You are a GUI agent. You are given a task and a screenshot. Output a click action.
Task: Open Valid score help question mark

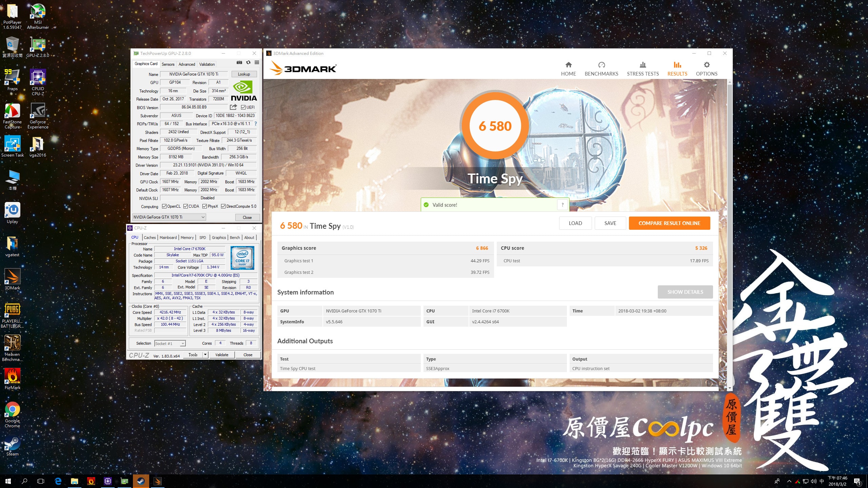[563, 205]
